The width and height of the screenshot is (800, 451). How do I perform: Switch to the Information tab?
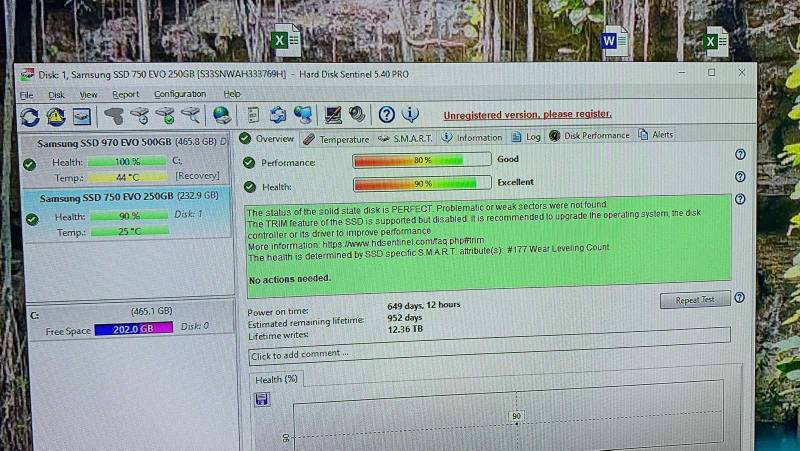472,137
